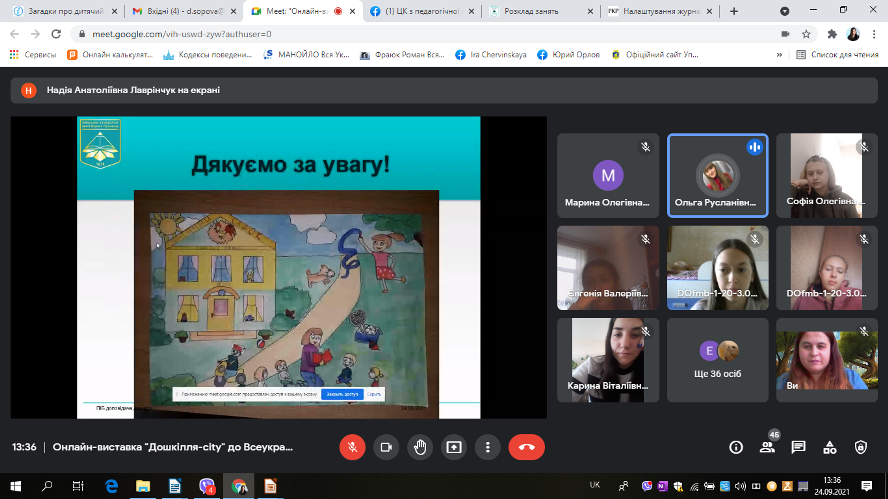This screenshot has height=499, width=888.
Task: Open the Chrome menu three-dot button
Action: click(875, 33)
